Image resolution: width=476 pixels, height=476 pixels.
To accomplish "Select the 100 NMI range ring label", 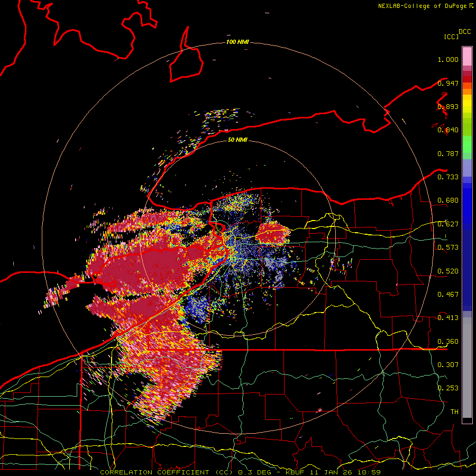I will 237,42.
